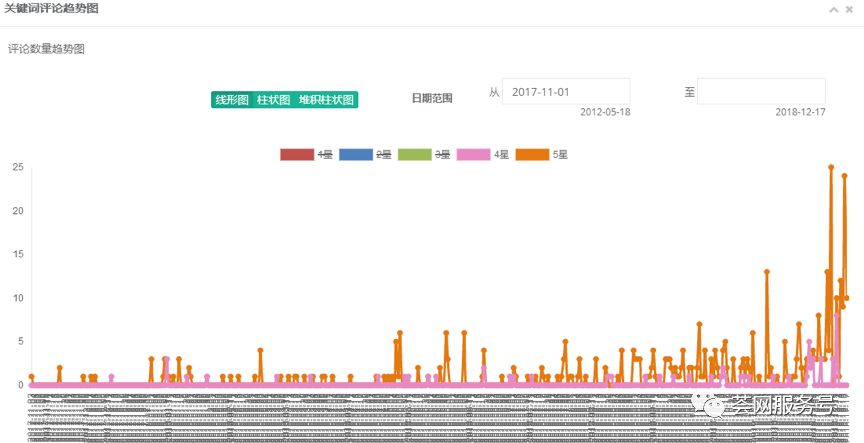Toggle the 3星 green legend swatch
Screen dimensions: 864x443
tap(415, 155)
